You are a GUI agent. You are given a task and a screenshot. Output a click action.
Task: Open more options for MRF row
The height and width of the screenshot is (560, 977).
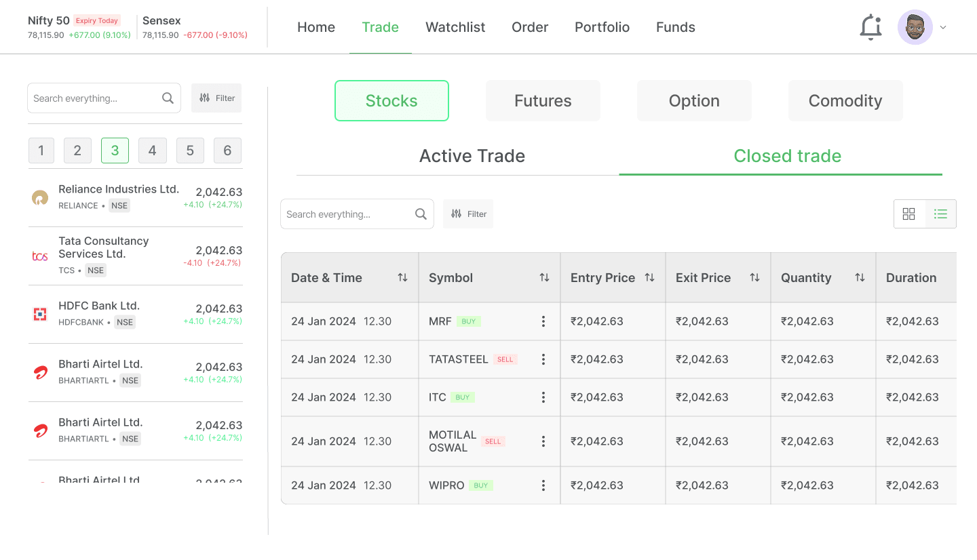(543, 321)
